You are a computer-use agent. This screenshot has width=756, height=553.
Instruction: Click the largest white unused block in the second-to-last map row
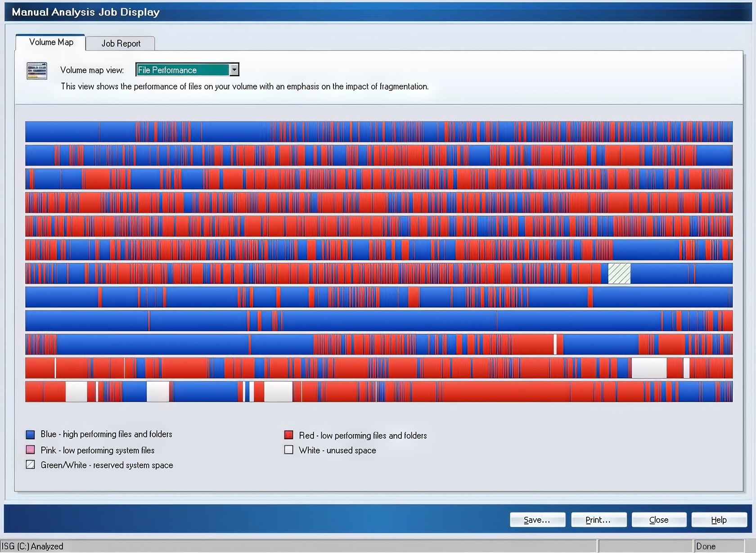click(x=648, y=368)
